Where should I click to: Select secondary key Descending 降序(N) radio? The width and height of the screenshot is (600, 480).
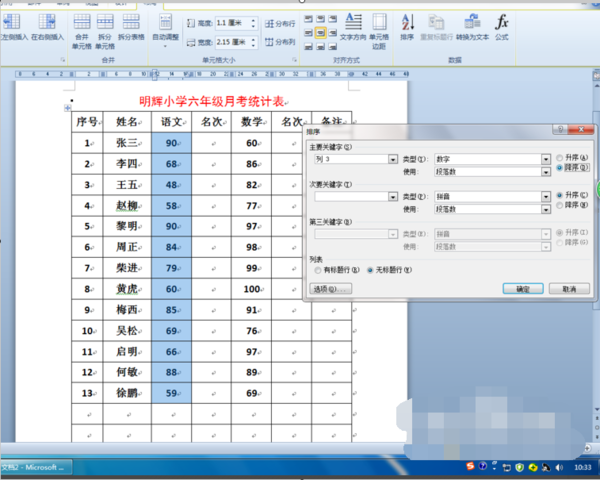560,205
